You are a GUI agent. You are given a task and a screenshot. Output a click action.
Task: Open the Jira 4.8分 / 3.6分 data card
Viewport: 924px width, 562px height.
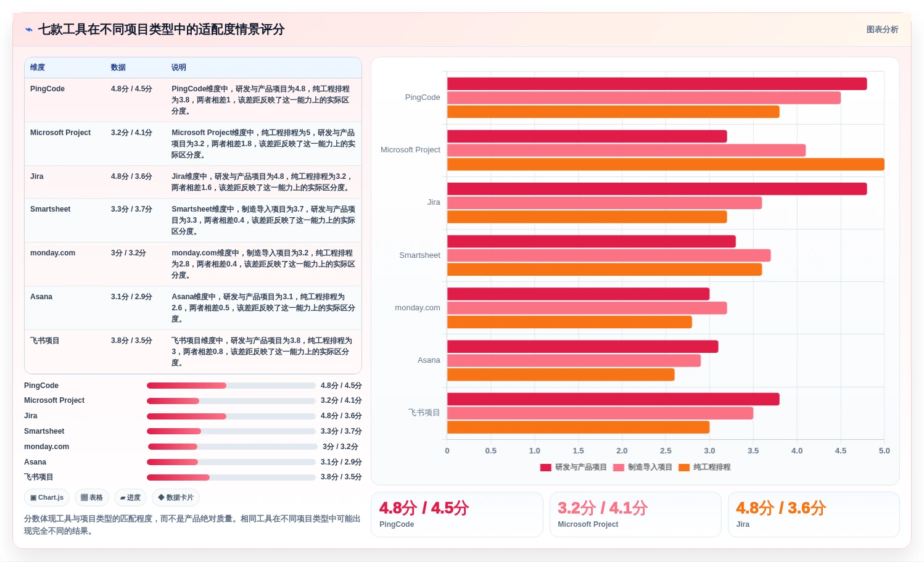pos(814,514)
